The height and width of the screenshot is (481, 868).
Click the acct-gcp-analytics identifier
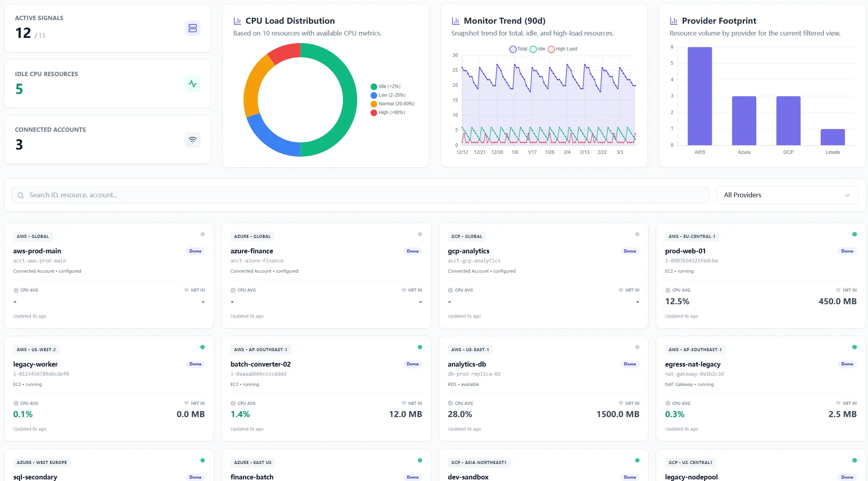click(474, 261)
